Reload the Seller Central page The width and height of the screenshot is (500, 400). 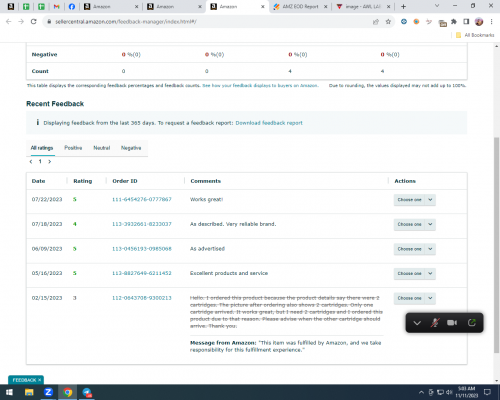33,22
